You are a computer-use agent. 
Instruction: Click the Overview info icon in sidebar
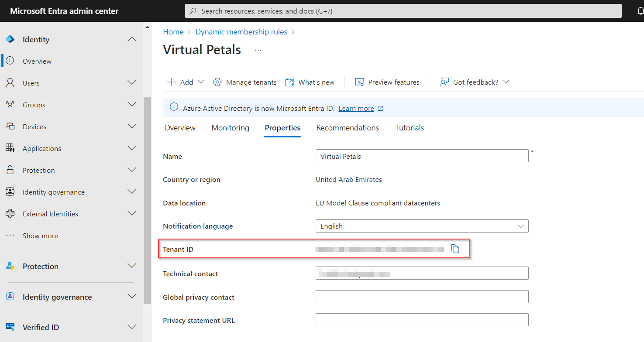pos(10,61)
